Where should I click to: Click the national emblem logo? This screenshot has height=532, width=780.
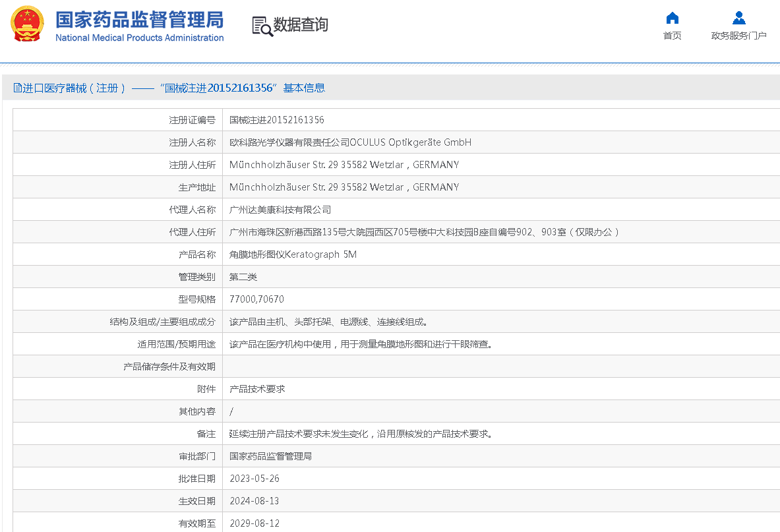pos(27,24)
